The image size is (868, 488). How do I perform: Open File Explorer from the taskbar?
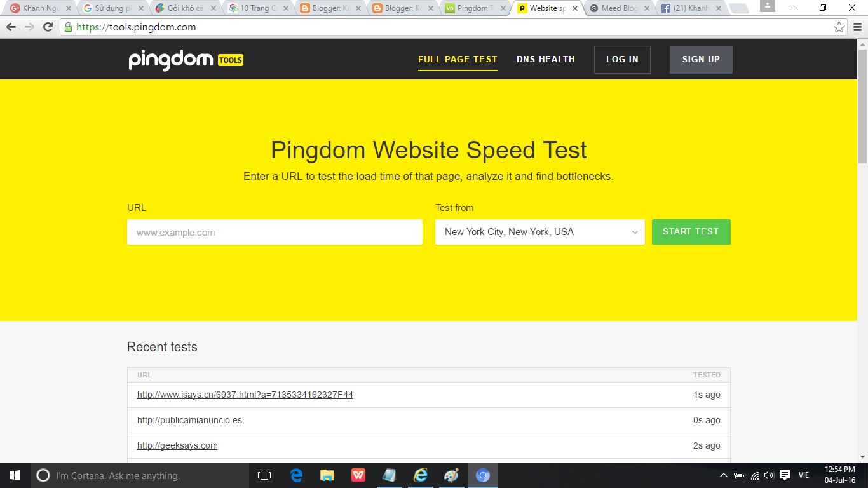coord(327,475)
